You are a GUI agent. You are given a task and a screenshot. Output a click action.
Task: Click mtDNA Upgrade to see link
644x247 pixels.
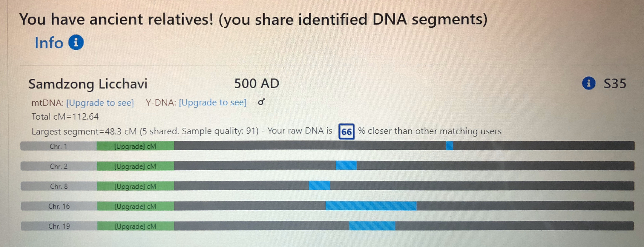(x=100, y=103)
